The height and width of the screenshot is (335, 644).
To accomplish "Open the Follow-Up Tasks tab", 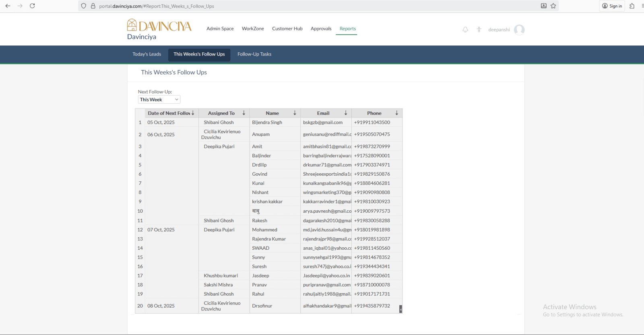I will point(254,54).
